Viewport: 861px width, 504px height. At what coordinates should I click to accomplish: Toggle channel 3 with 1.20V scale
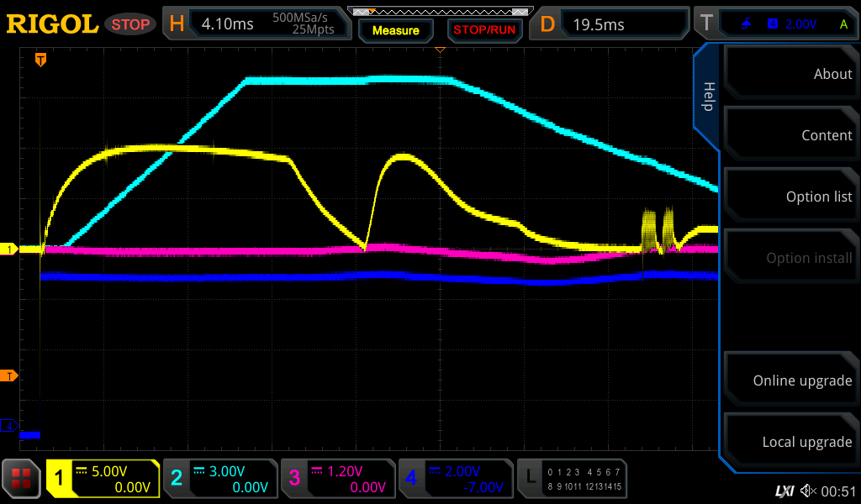(x=337, y=479)
